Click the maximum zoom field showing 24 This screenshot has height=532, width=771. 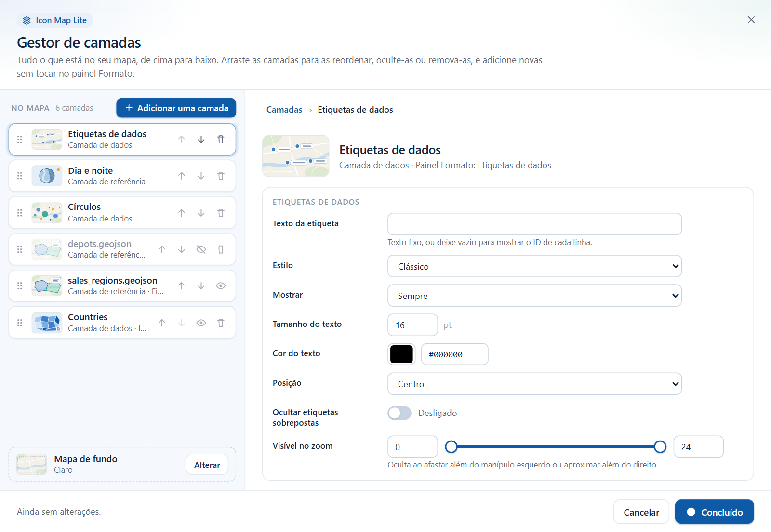698,447
